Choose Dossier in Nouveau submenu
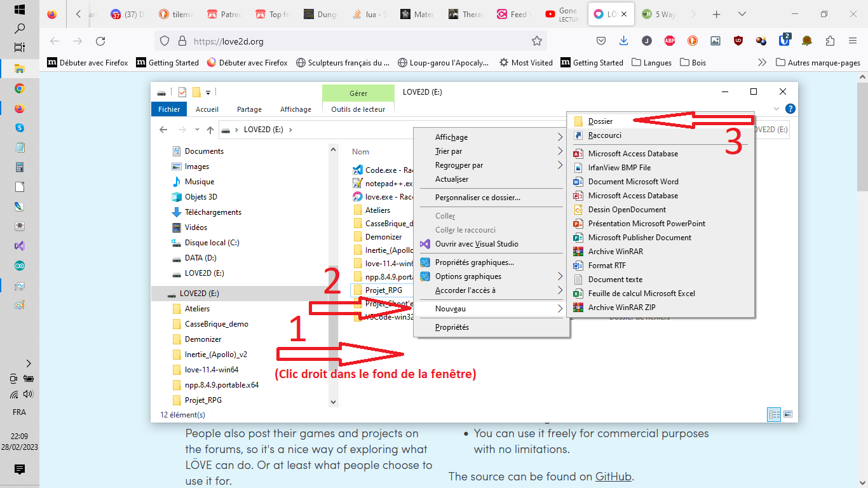This screenshot has height=488, width=868. point(660,121)
